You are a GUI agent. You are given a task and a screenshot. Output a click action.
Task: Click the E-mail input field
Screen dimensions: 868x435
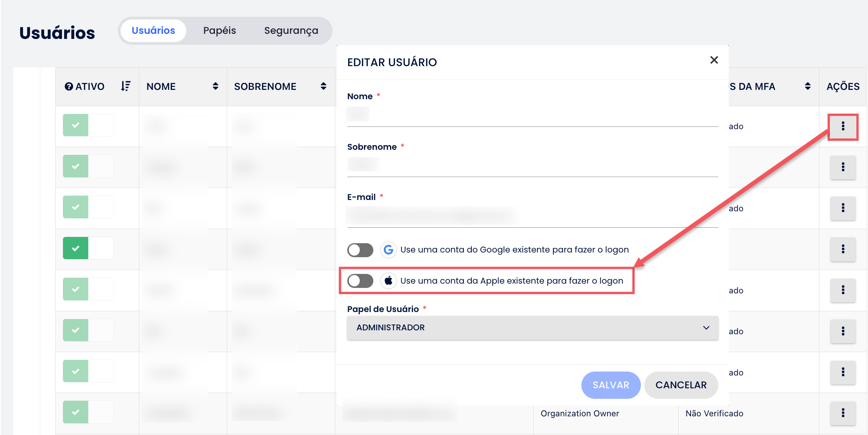point(532,215)
